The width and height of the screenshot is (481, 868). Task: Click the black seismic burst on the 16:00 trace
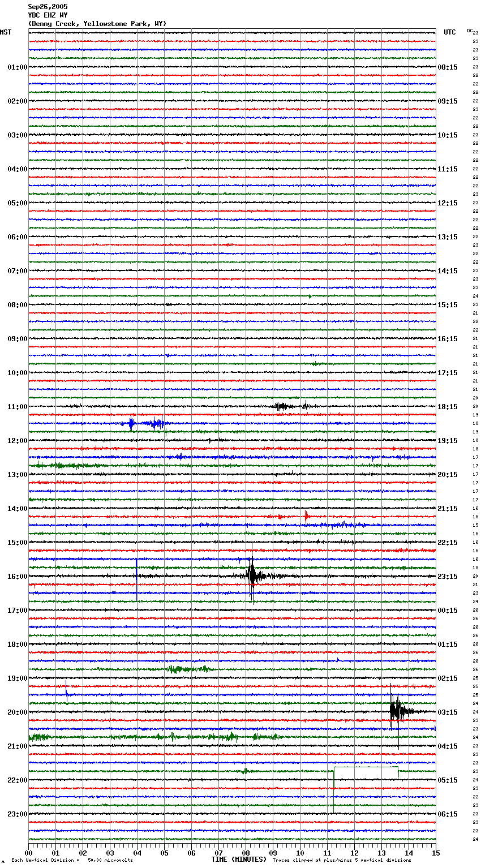253,576
